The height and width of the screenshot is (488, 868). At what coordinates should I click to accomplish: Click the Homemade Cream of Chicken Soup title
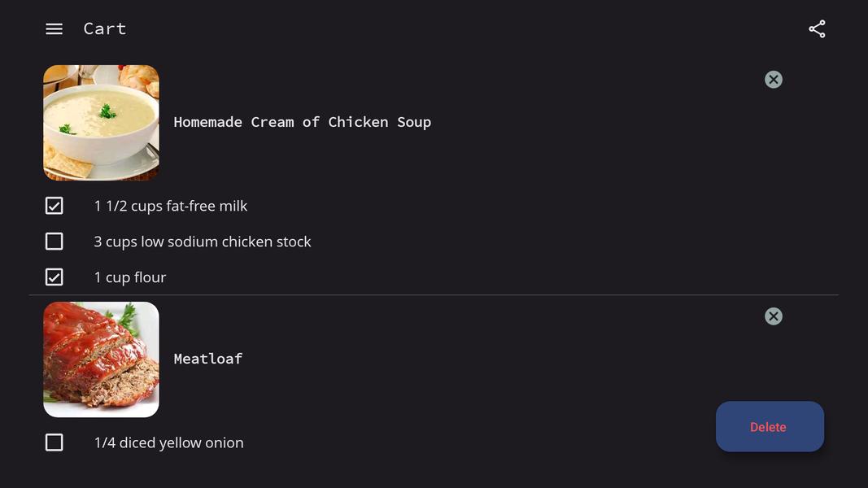(x=302, y=122)
